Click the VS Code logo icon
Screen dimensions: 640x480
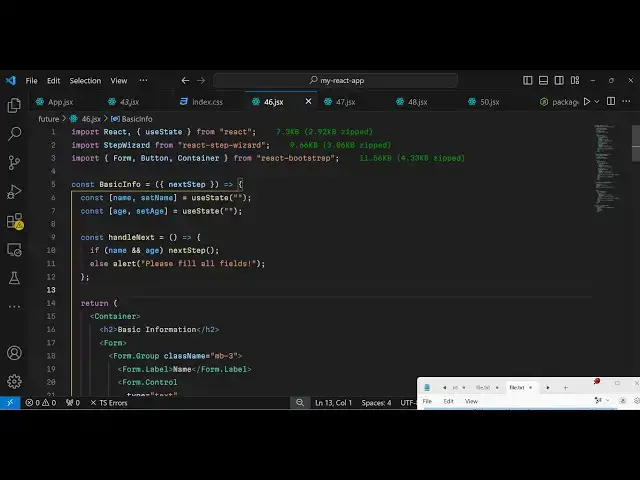point(11,80)
